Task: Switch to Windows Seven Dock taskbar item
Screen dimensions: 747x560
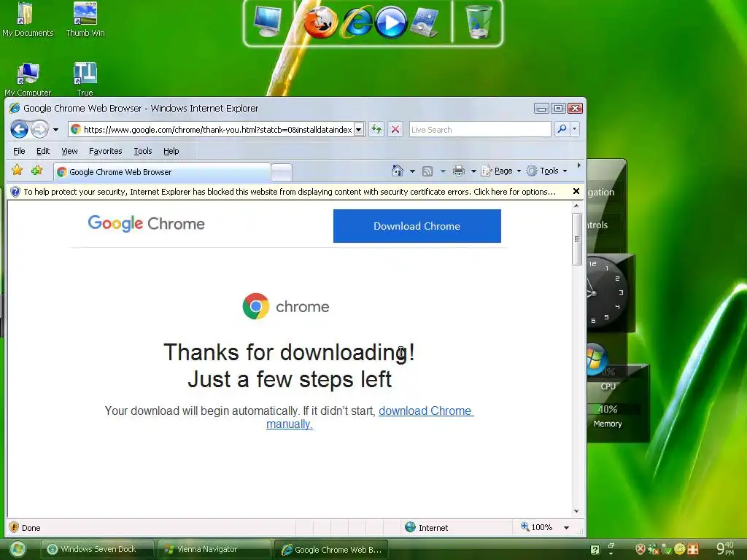Action: (x=98, y=549)
